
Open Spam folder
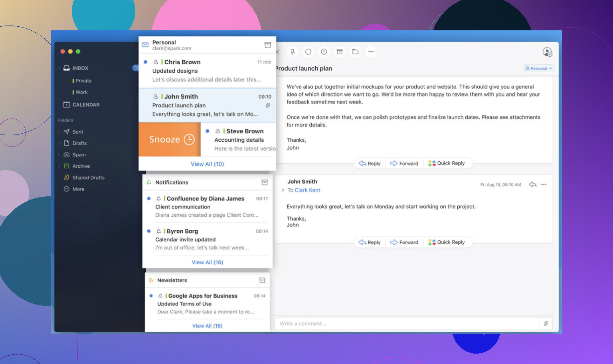(x=79, y=155)
